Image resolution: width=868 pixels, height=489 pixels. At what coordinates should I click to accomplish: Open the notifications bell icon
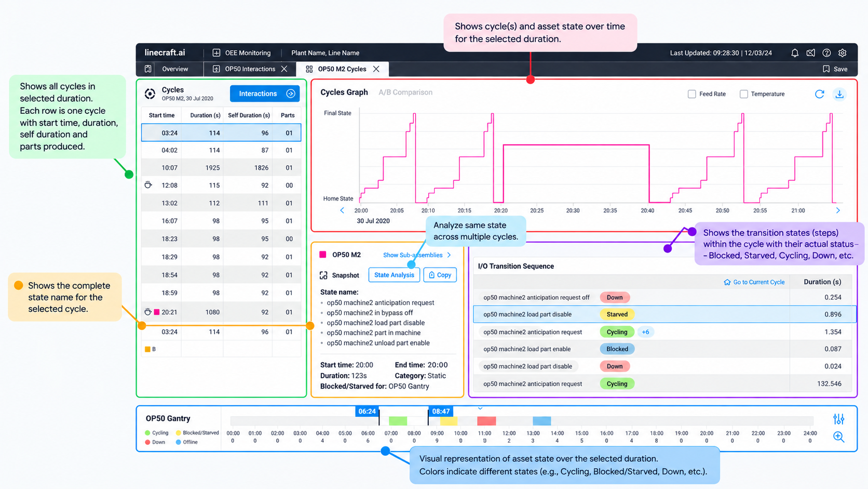click(x=794, y=53)
